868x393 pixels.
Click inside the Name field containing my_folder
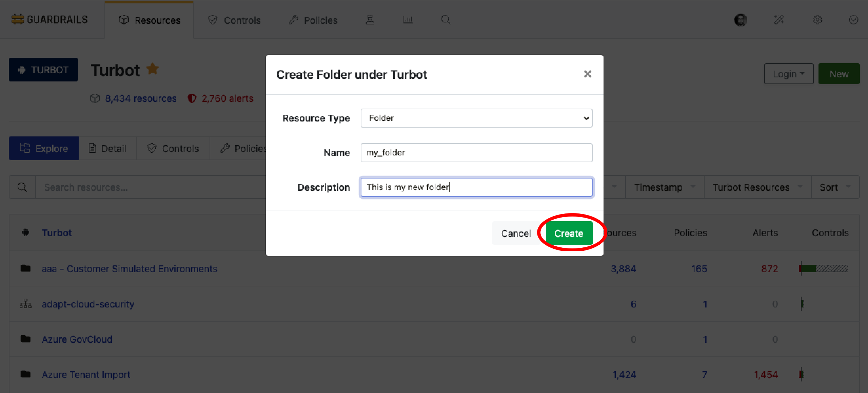click(x=476, y=152)
